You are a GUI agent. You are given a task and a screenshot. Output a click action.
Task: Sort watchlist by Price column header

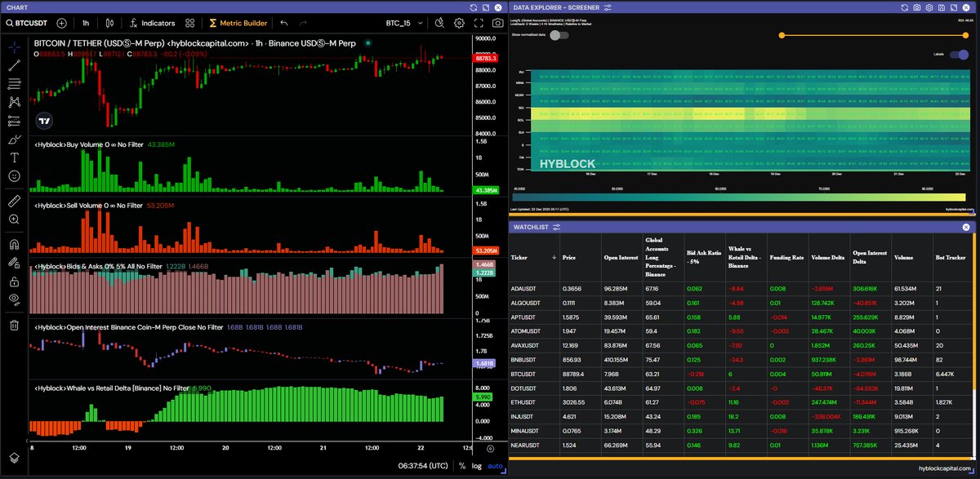tap(569, 257)
